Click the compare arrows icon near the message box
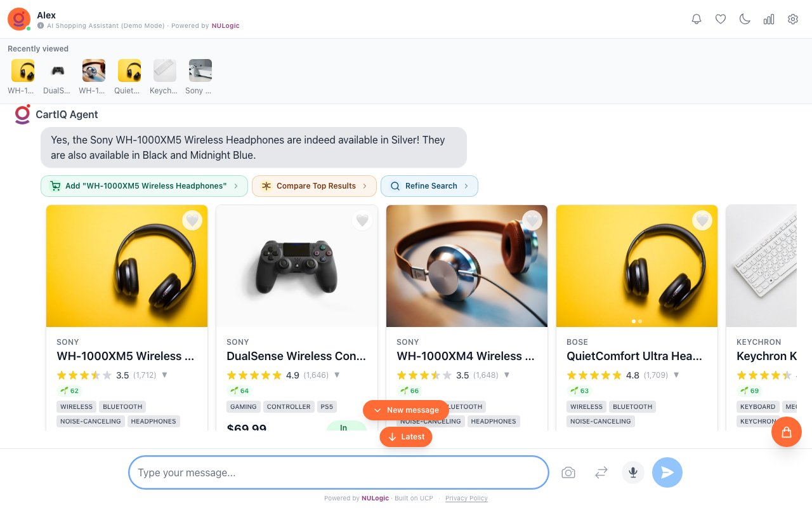812x508 pixels. pyautogui.click(x=601, y=472)
